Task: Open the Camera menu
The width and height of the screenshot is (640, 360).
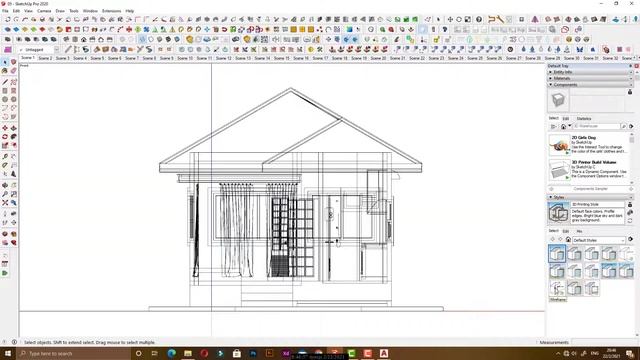Action: [44, 11]
